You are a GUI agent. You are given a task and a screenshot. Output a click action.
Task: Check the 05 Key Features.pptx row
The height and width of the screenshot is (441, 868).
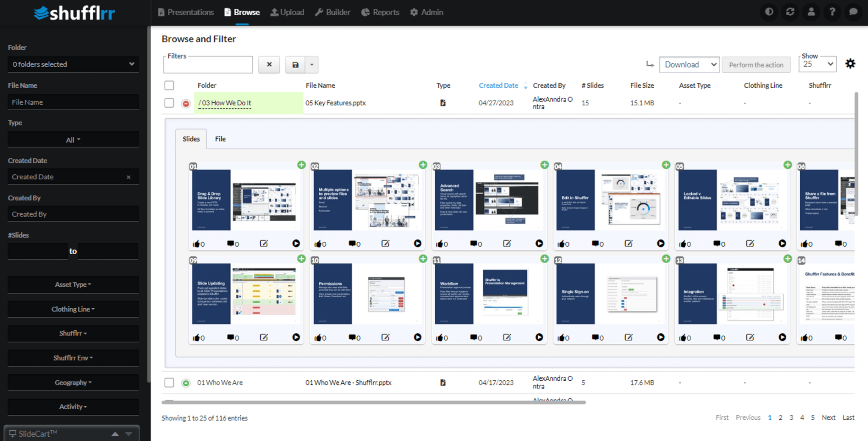169,103
